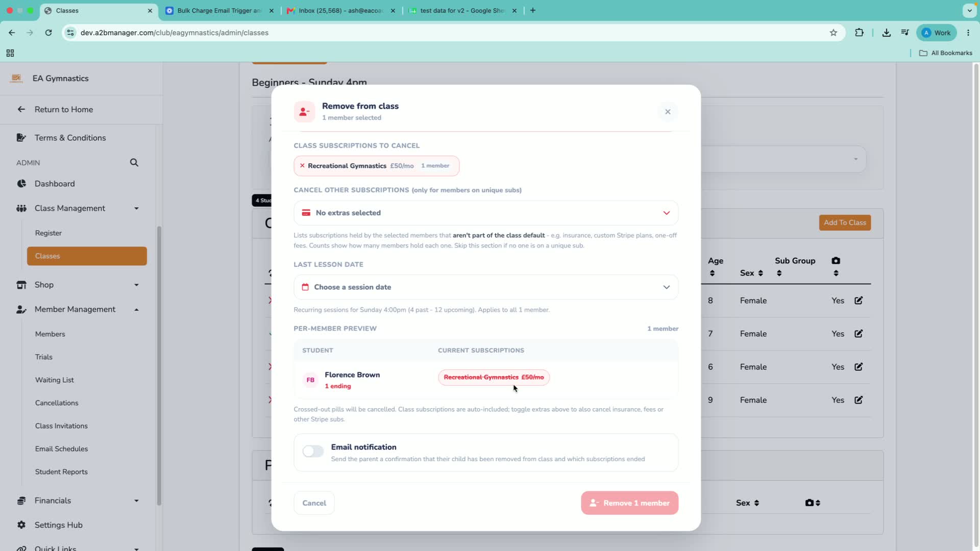Edit the row for age 7 female
Viewport: 980px width, 551px height.
859,334
